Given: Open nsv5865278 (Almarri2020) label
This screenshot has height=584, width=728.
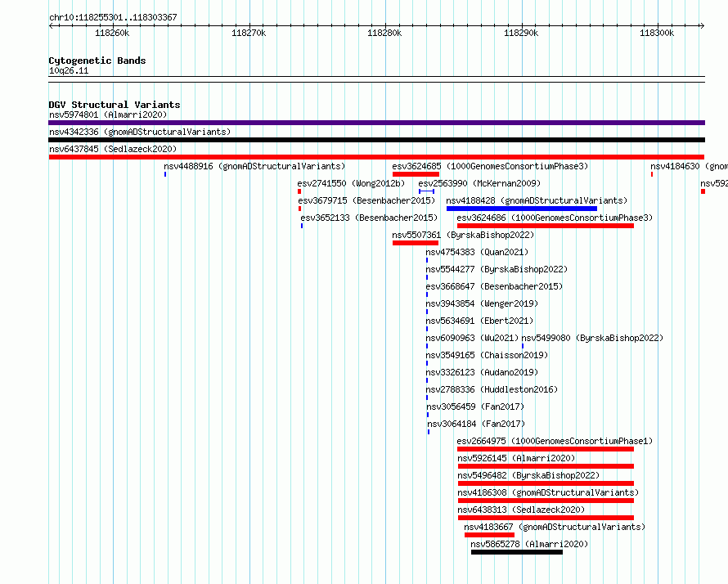Looking at the screenshot, I should click(x=529, y=544).
